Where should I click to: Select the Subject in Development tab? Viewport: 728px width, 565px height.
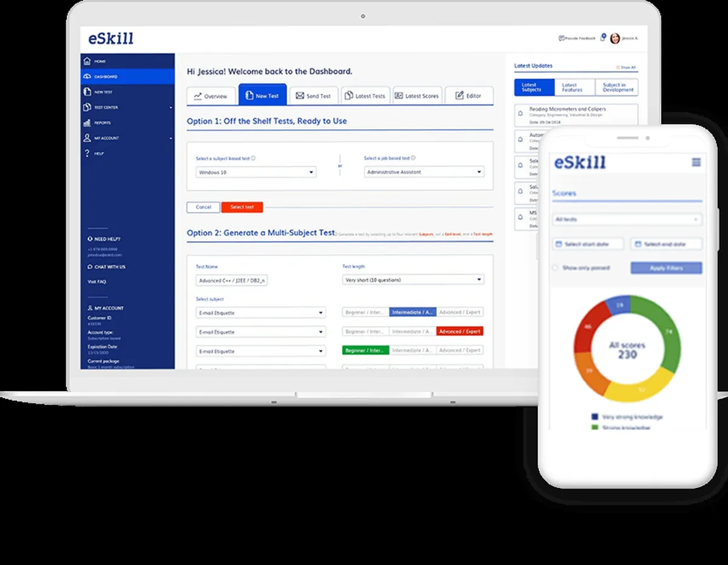tap(616, 87)
